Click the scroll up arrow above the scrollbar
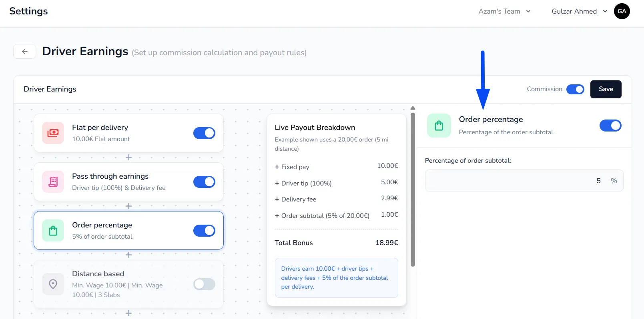This screenshot has width=644, height=319. [x=413, y=108]
